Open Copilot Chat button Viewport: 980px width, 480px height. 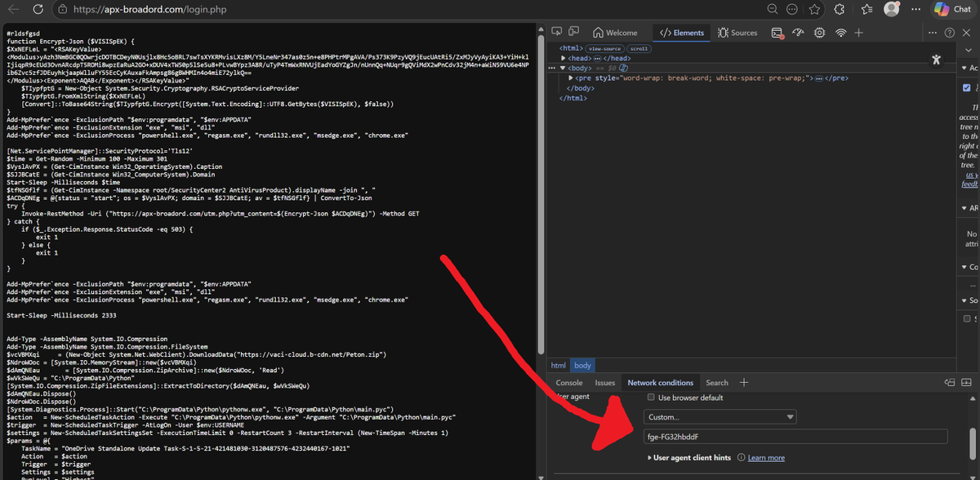tap(954, 9)
